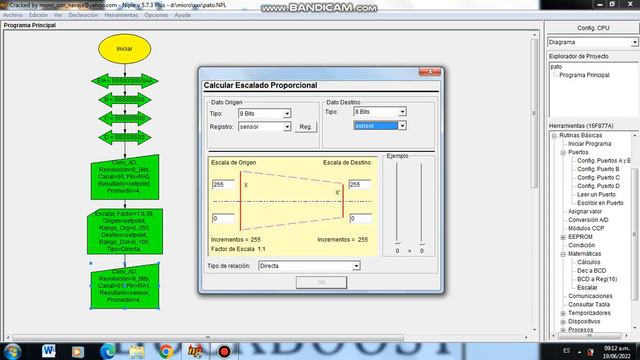Open Microsoft Word from taskbar
The width and height of the screenshot is (640, 360).
[49, 351]
